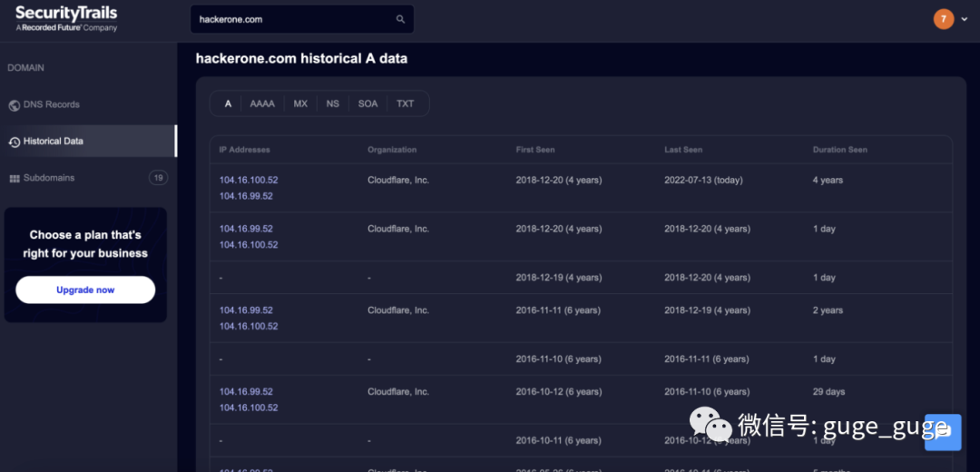The image size is (980, 472).
Task: Click last seen 2018-12-19 (4 years)
Action: pos(707,310)
